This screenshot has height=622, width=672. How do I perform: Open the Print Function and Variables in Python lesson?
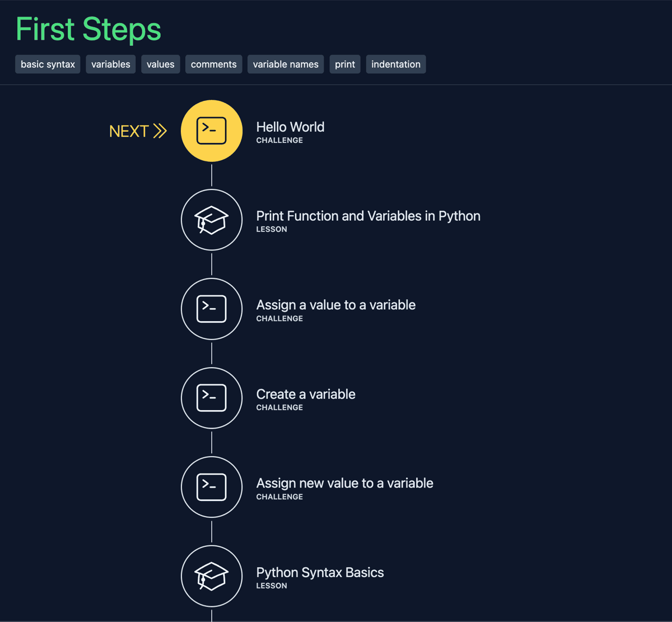tap(368, 216)
